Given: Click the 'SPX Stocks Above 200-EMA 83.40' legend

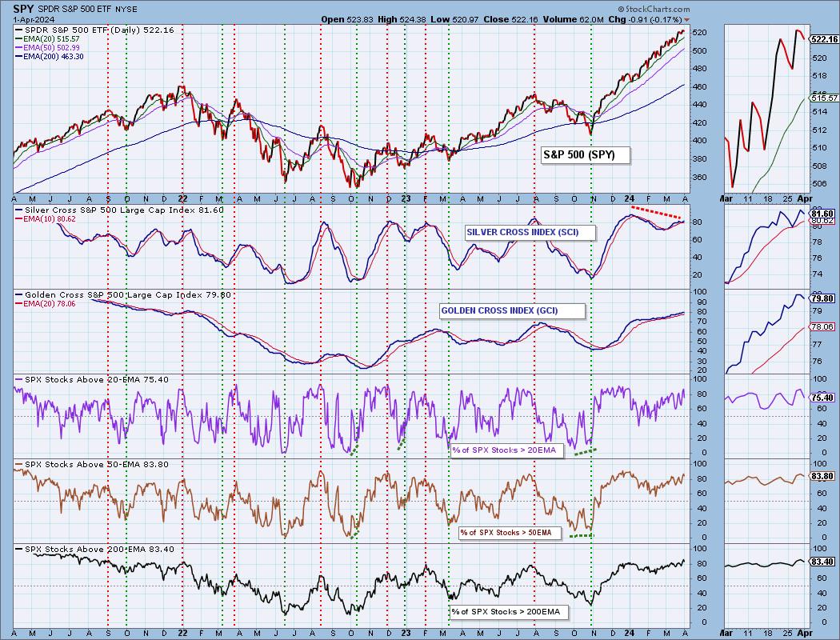Looking at the screenshot, I should pos(94,549).
